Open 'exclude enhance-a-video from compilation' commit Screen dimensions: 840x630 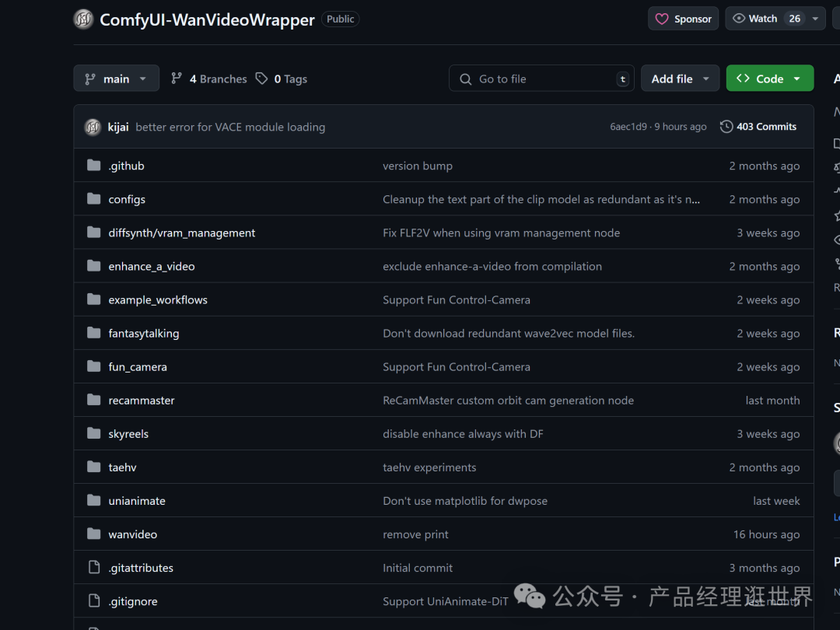tap(492, 266)
